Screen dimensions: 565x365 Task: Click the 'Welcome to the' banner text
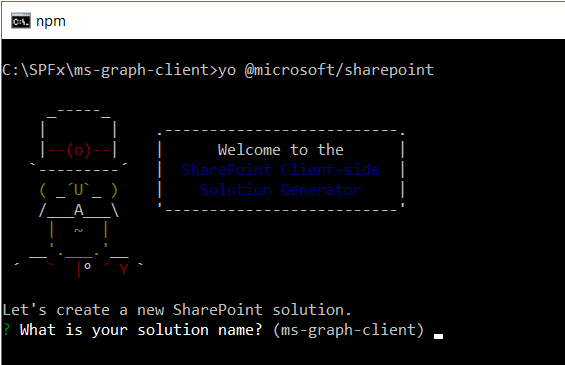[x=280, y=150]
